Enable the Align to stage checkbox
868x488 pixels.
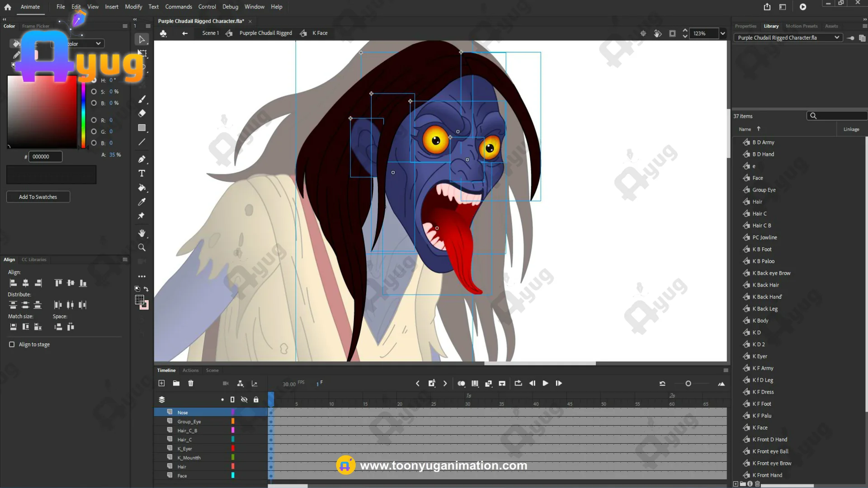tap(12, 344)
